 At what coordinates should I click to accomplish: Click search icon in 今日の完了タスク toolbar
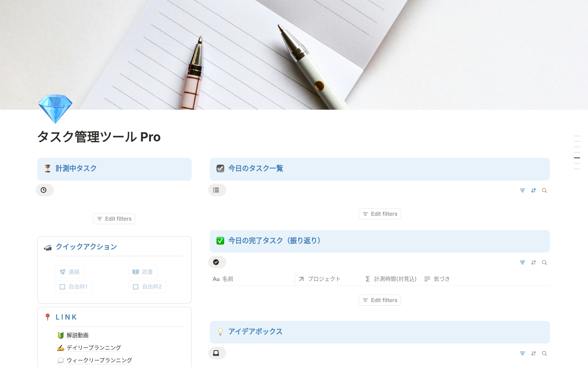(545, 263)
